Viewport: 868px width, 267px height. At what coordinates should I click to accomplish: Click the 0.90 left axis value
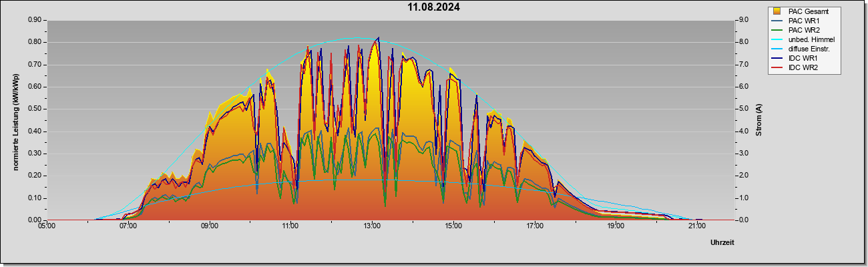click(x=34, y=20)
